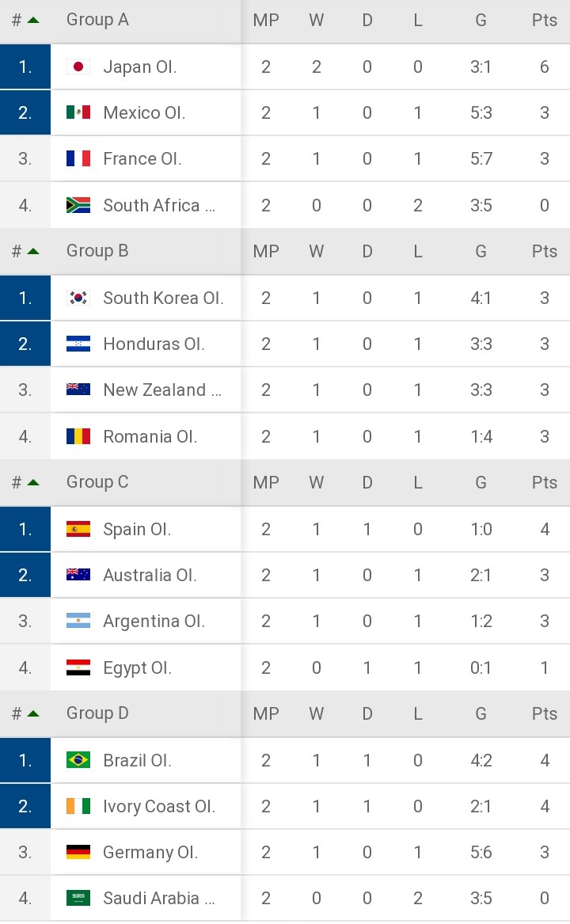This screenshot has height=924, width=570.
Task: Sort Group C by MP column
Action: 266,483
